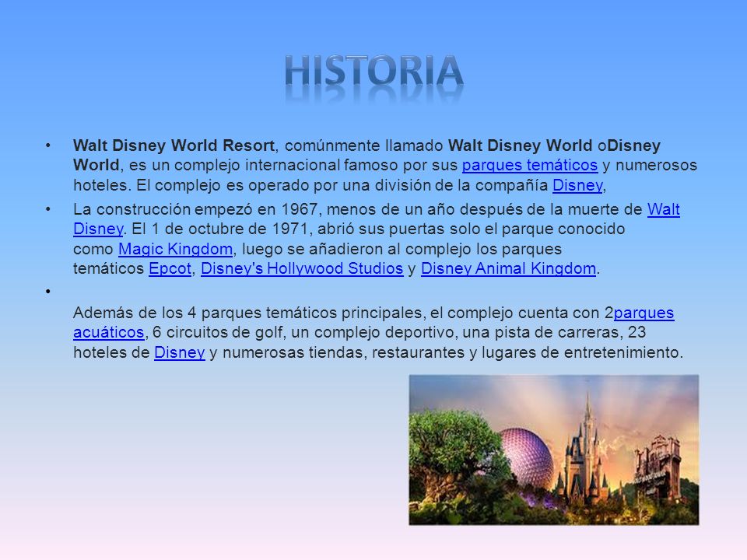Click the bold 'Walt Disney World Resort' text
Screen dimensions: 747x560
click(174, 145)
